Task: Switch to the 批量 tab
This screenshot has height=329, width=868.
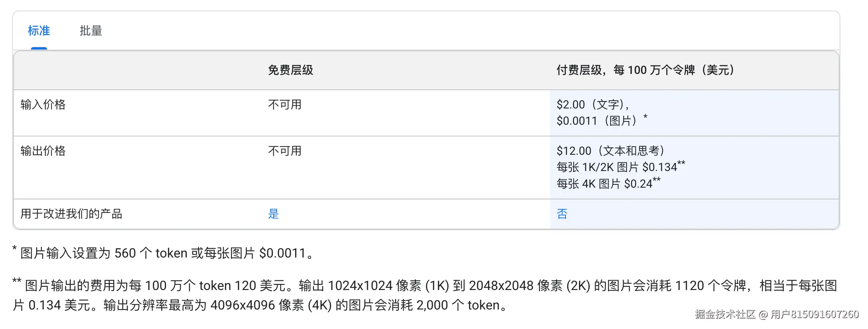Action: [90, 31]
